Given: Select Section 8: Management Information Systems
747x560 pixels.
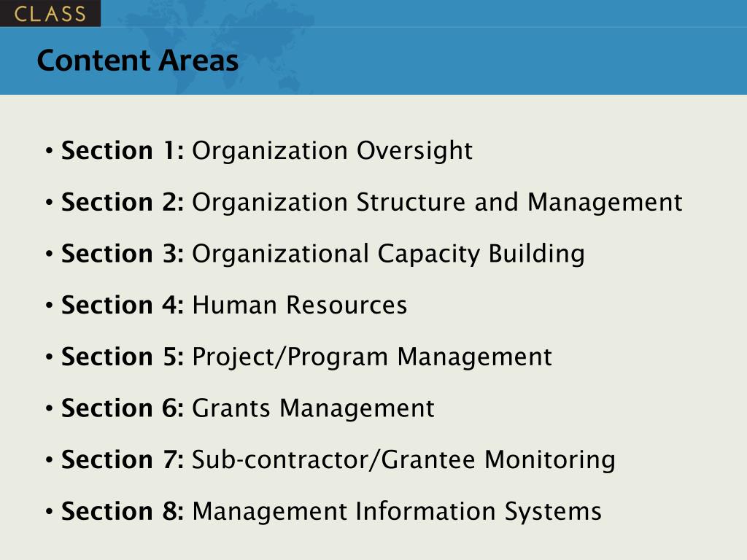Looking at the screenshot, I should click(332, 511).
